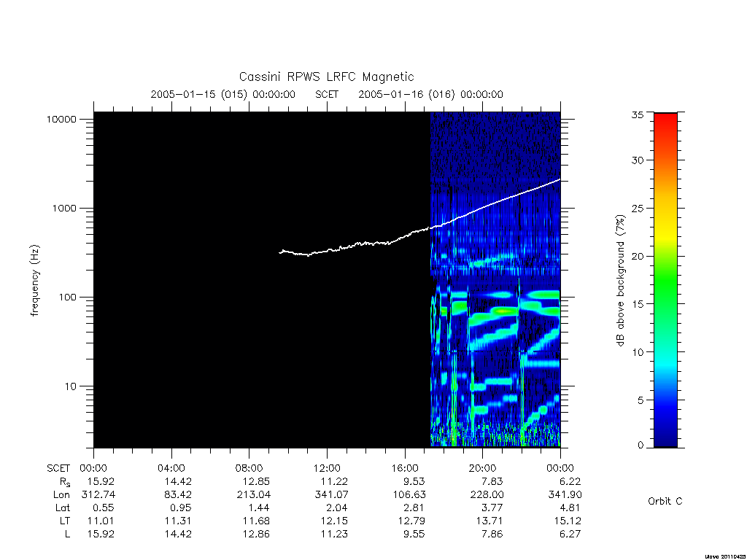Click the LT value 13.71
Viewport: 747px width, 560px height.
[489, 521]
